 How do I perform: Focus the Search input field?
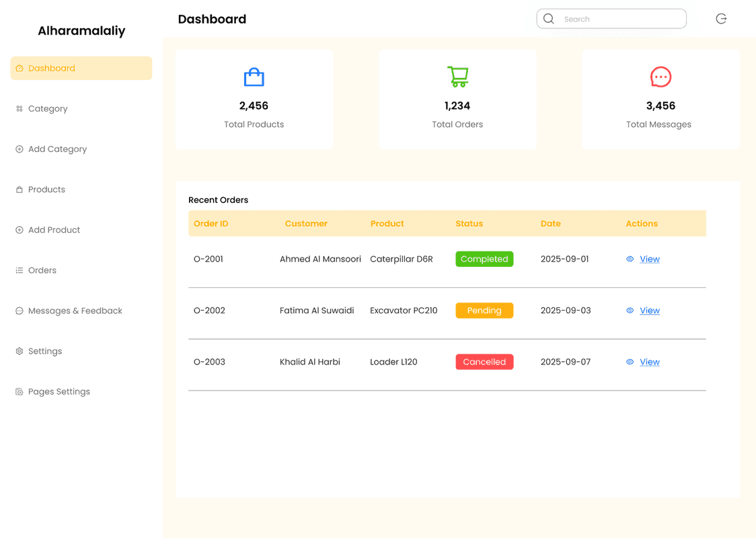coord(619,19)
